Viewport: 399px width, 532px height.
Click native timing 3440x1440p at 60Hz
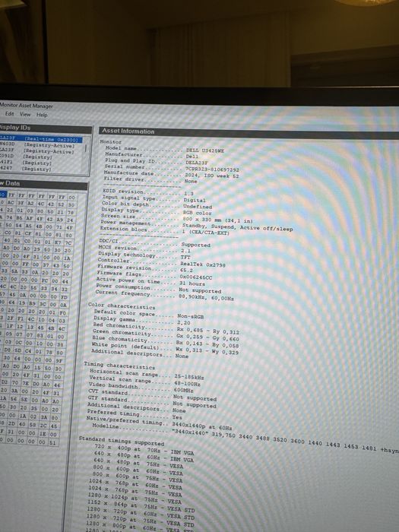202,426
